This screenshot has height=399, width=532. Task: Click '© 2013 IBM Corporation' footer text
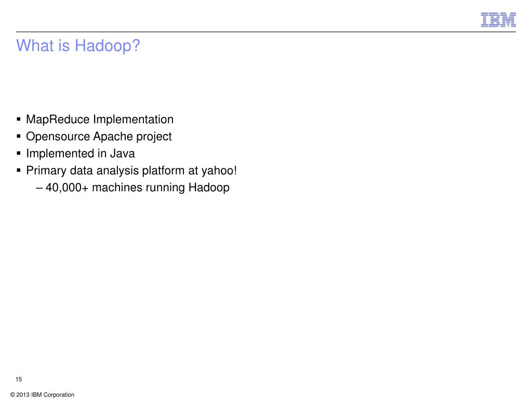pos(43,395)
